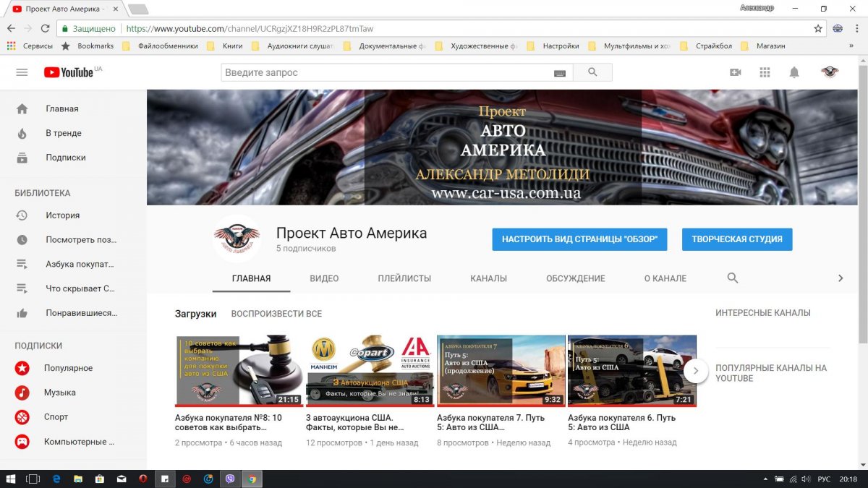Open the account avatar menu
This screenshot has width=868, height=488.
tap(830, 72)
